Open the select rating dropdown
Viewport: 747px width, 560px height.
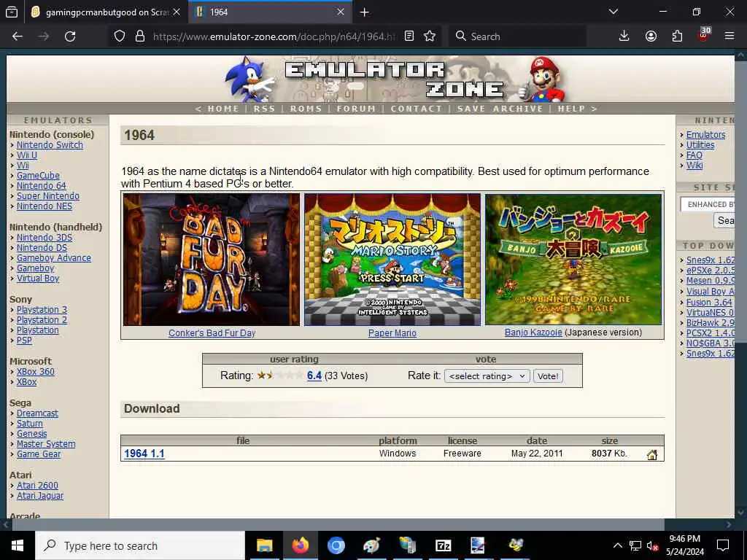coord(488,376)
